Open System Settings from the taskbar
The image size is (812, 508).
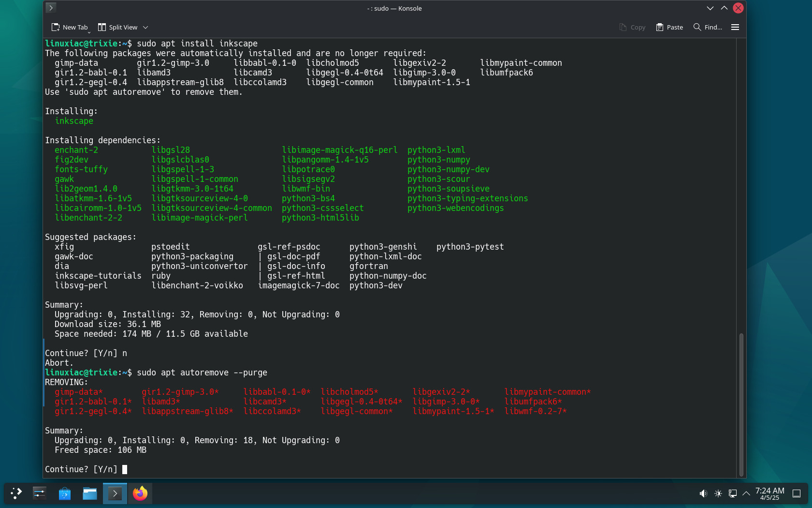coord(40,493)
